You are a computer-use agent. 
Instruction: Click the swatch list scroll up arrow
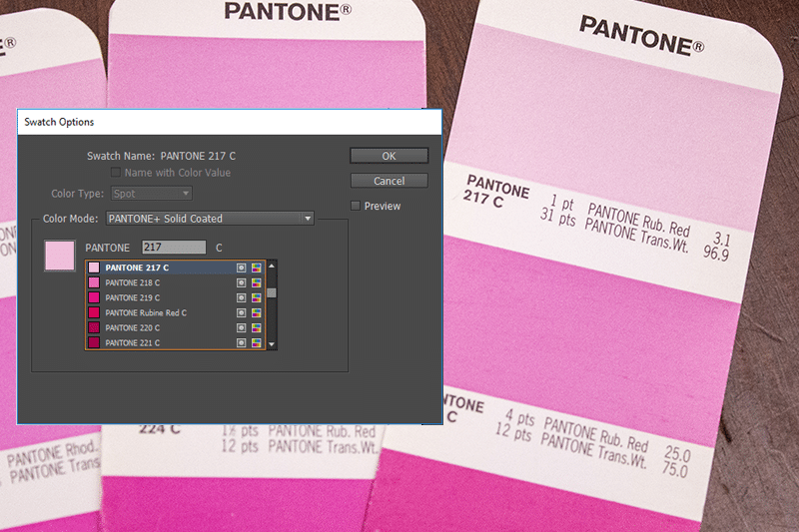tap(272, 266)
